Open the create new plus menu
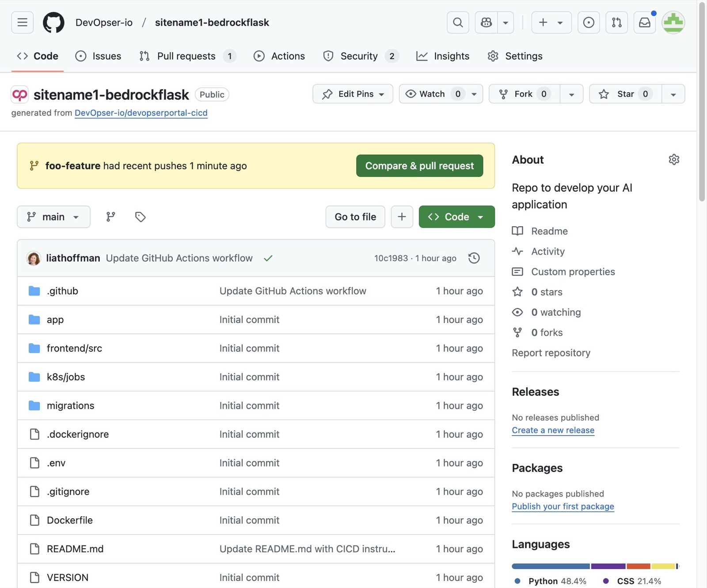Image resolution: width=707 pixels, height=588 pixels. pos(551,22)
